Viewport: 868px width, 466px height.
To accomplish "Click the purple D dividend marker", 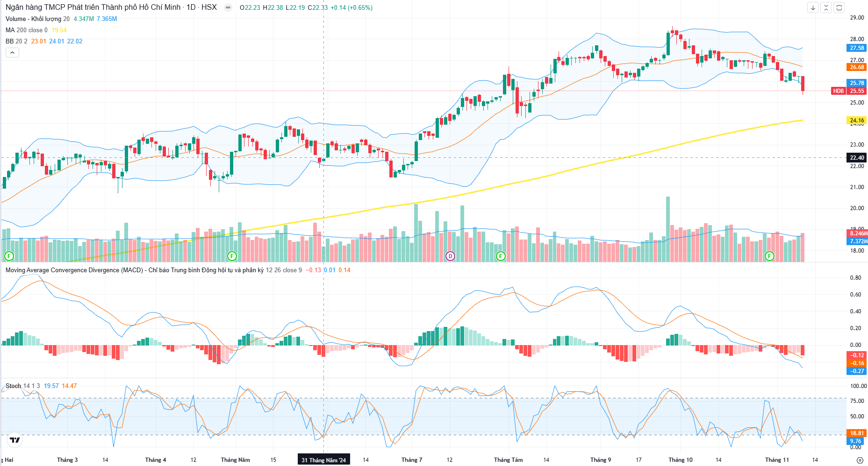I will point(450,256).
